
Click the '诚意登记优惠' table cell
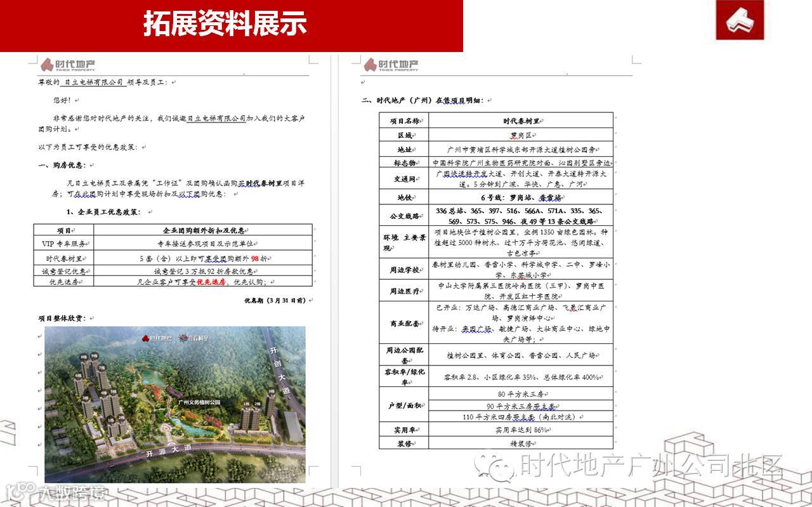(x=64, y=271)
